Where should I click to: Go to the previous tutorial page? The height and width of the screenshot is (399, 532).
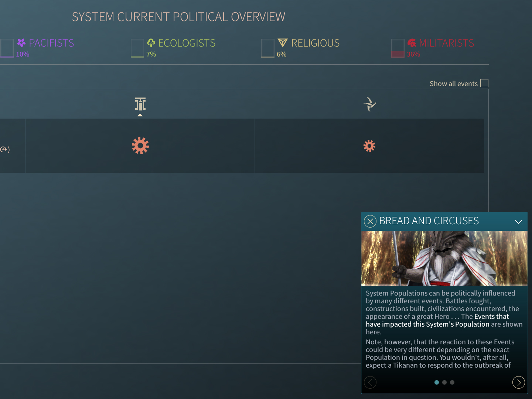pyautogui.click(x=370, y=382)
